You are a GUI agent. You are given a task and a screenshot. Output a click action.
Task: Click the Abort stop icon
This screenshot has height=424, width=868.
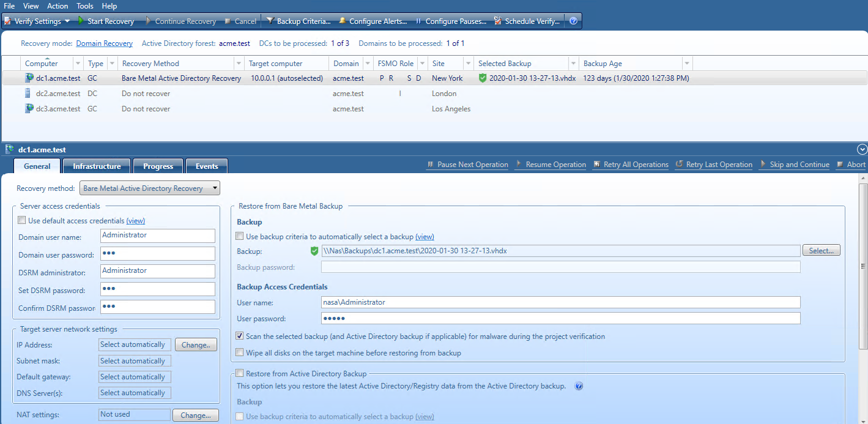pyautogui.click(x=840, y=164)
